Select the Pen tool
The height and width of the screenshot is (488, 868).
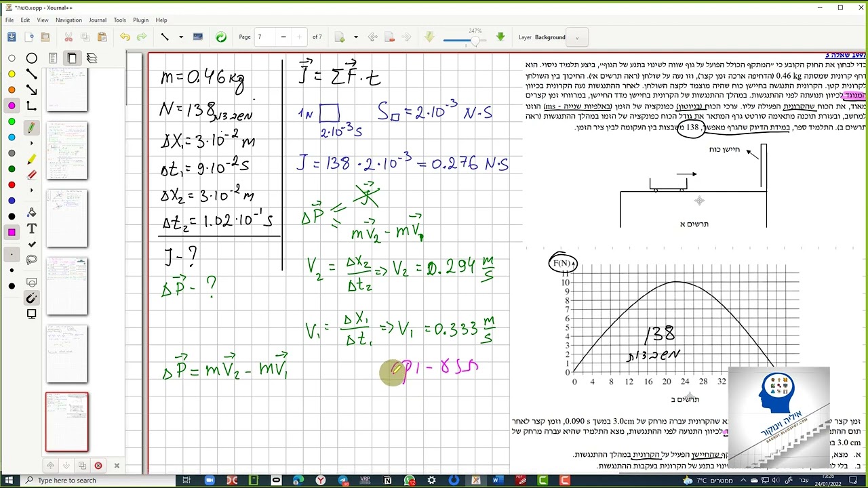[31, 127]
